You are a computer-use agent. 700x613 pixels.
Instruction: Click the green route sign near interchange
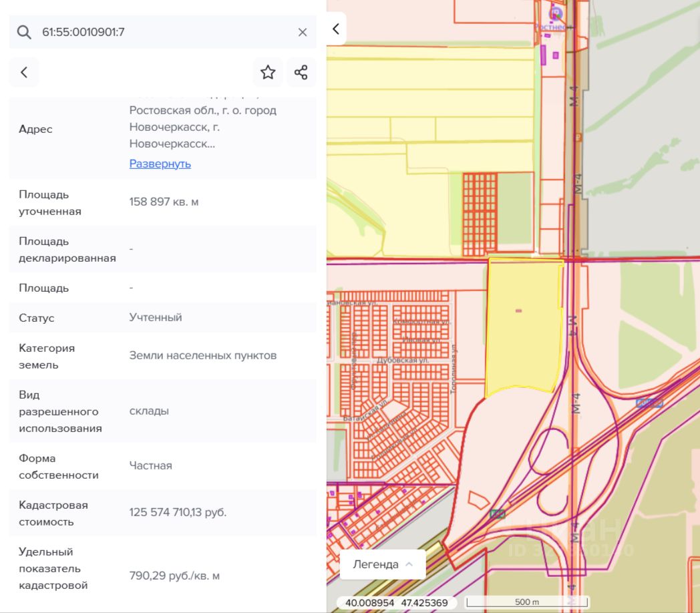496,514
